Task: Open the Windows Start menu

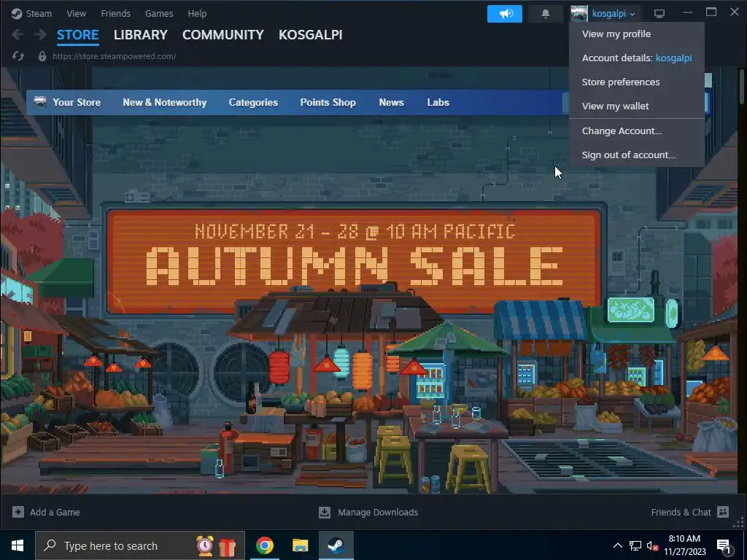Action: point(18,545)
